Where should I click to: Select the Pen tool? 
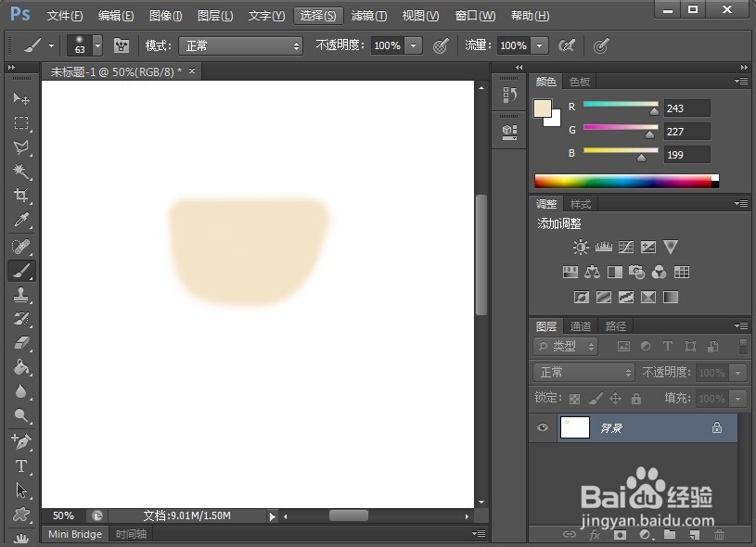point(20,441)
